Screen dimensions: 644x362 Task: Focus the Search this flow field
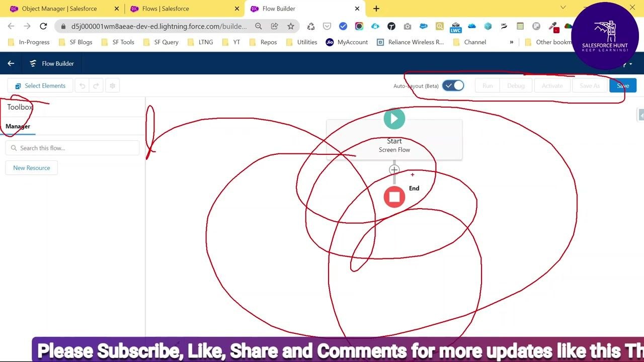[x=72, y=148]
